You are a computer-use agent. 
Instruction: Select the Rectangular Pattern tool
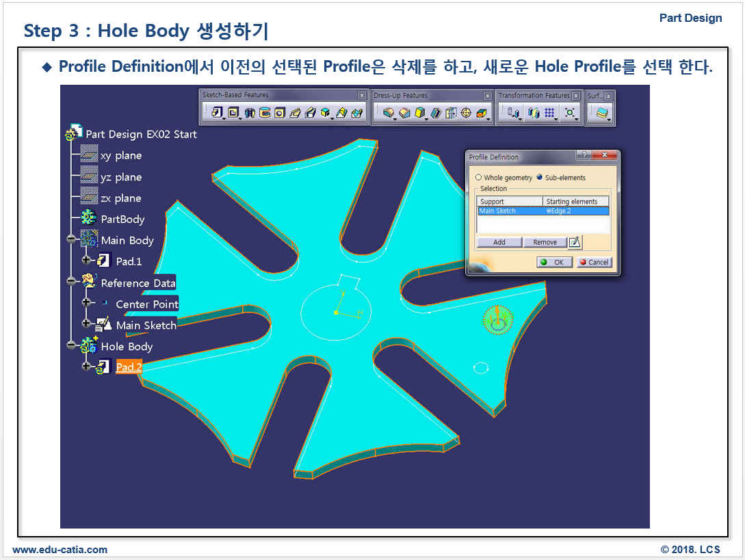pyautogui.click(x=549, y=113)
